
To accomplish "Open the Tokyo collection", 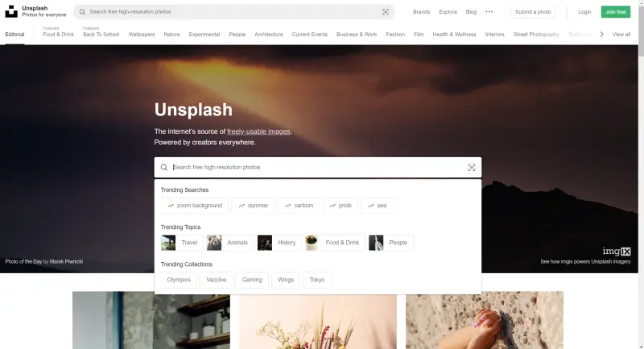I will click(x=317, y=280).
